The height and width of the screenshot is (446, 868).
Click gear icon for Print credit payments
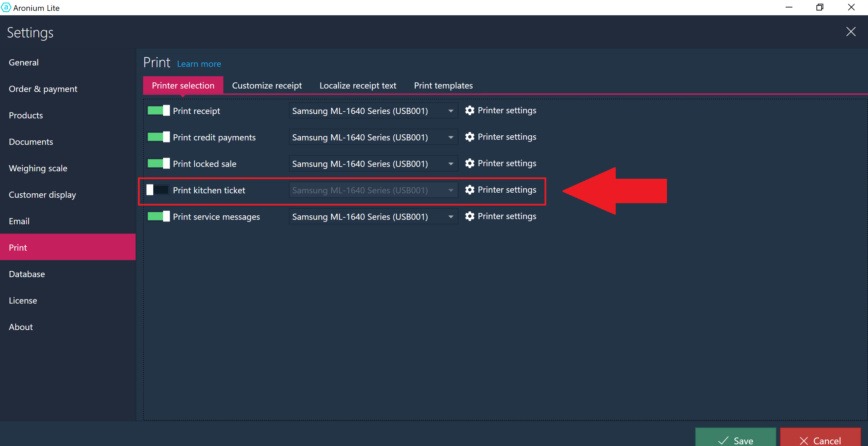(470, 137)
